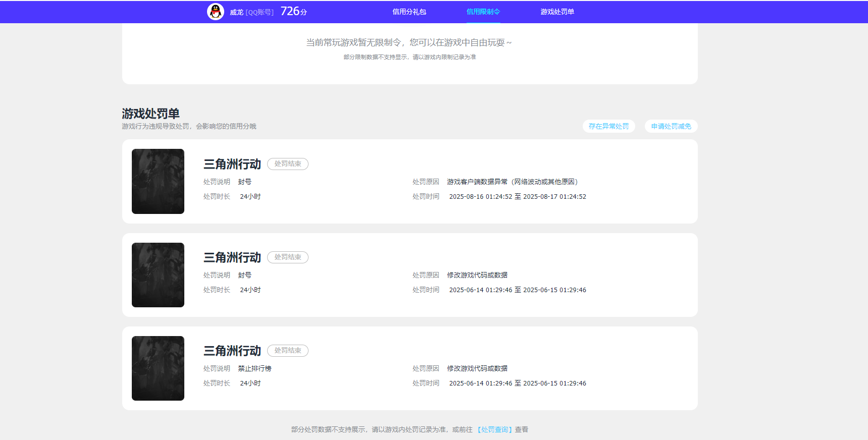Select game thumbnail of 禁止排行榜 penalty record
The height and width of the screenshot is (440, 868).
[158, 368]
